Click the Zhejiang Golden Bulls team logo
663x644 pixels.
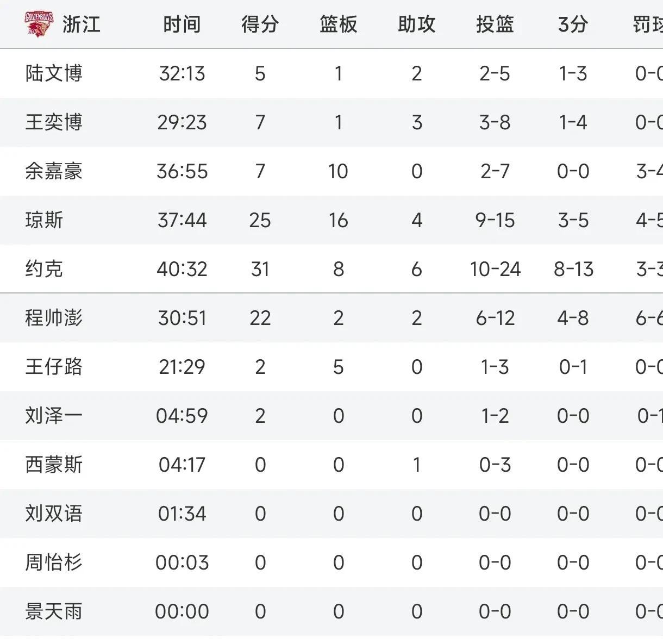pos(39,24)
